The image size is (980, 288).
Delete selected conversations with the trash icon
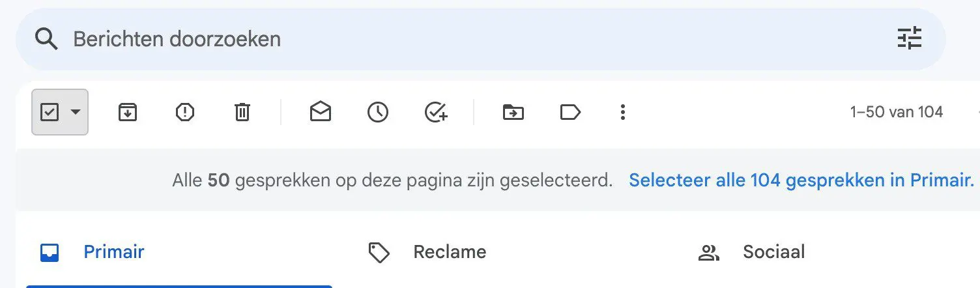pos(242,113)
